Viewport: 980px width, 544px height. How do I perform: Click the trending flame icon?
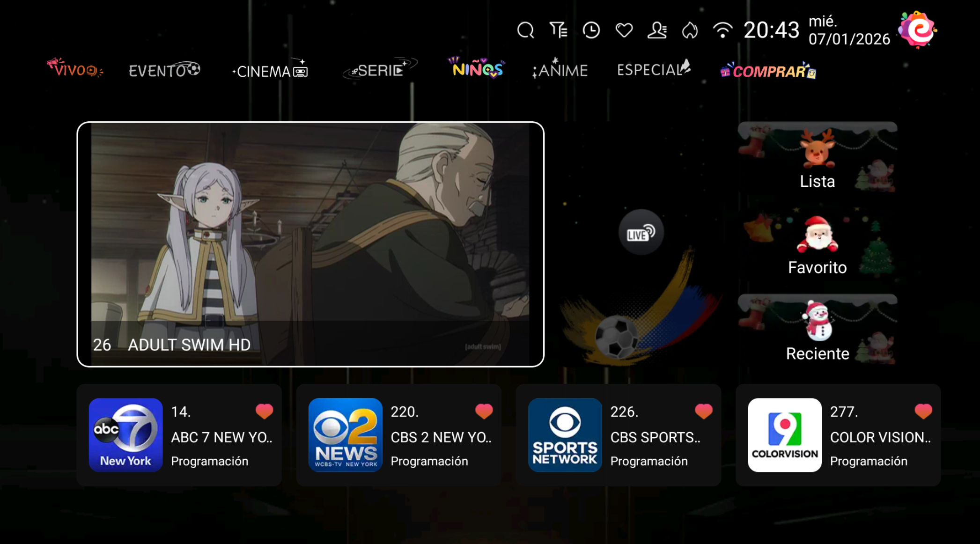tap(689, 29)
